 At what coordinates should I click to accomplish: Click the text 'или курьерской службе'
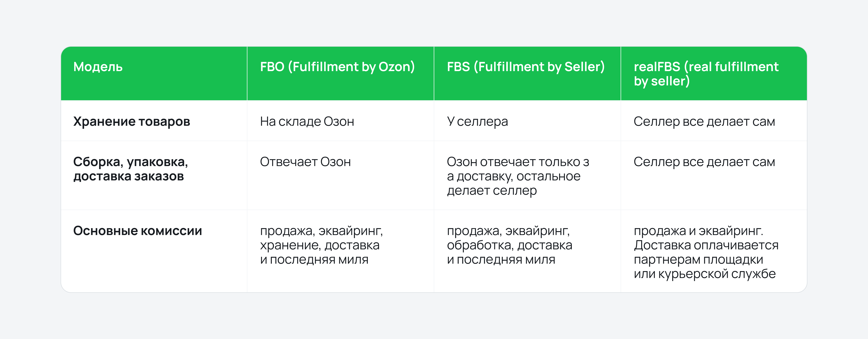tap(705, 274)
